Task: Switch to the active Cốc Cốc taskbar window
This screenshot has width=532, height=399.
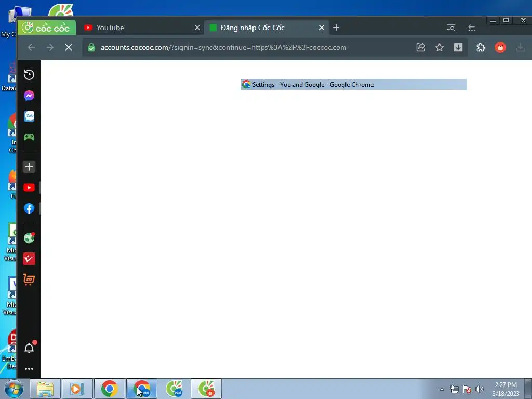Action: click(206, 389)
